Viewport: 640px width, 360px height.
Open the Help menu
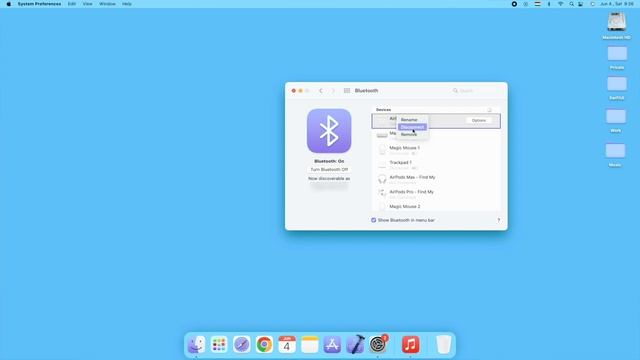click(x=127, y=4)
